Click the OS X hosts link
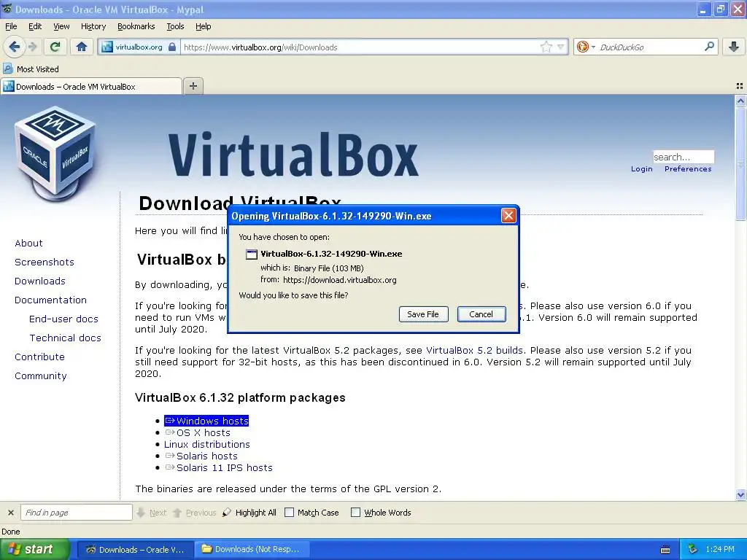Viewport: 747px width, 560px height. coord(198,433)
